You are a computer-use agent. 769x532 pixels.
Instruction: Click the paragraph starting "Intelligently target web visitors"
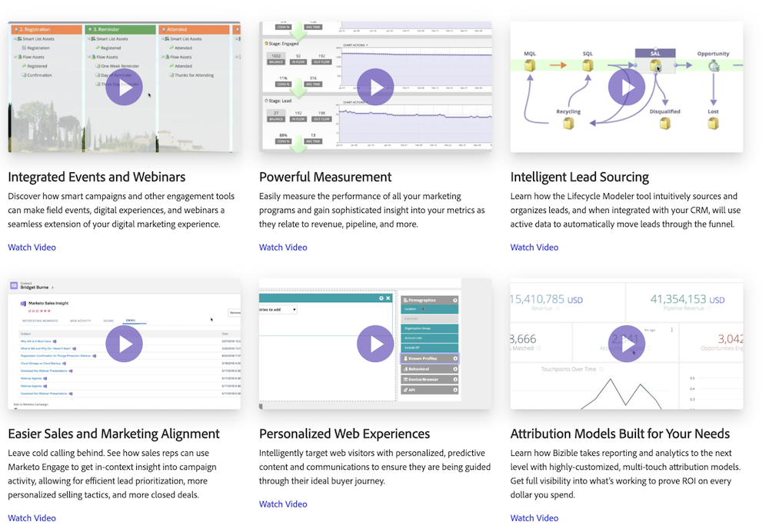(375, 467)
